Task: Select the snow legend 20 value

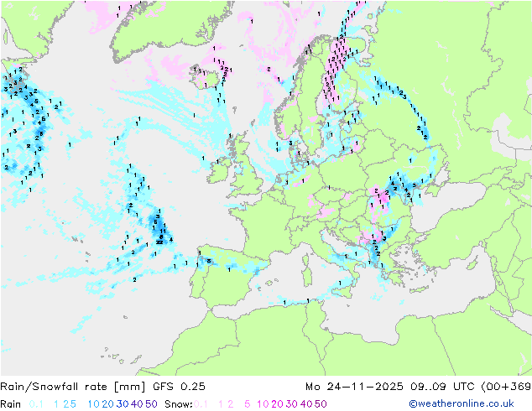Action: [x=277, y=404]
